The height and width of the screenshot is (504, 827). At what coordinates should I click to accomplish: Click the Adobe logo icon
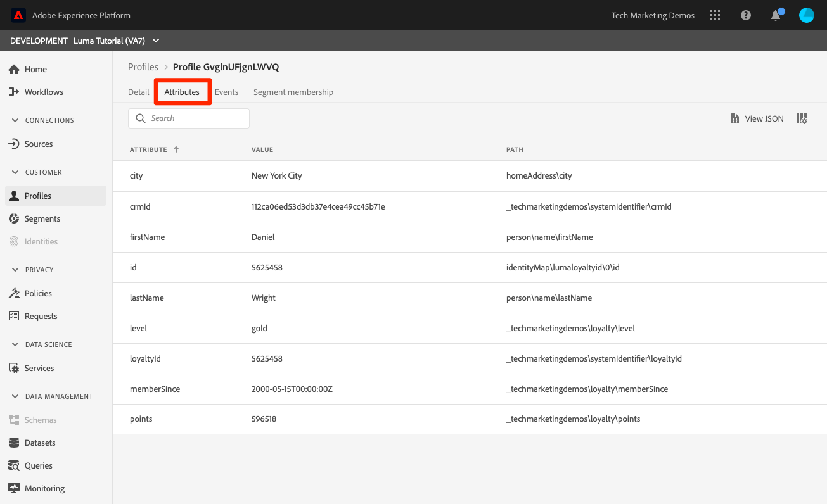pos(18,15)
